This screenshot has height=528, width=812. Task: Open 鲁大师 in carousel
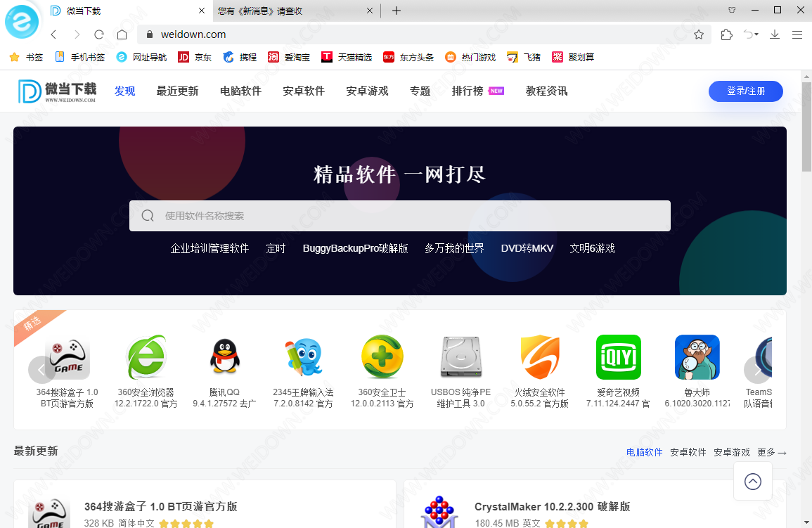(697, 372)
